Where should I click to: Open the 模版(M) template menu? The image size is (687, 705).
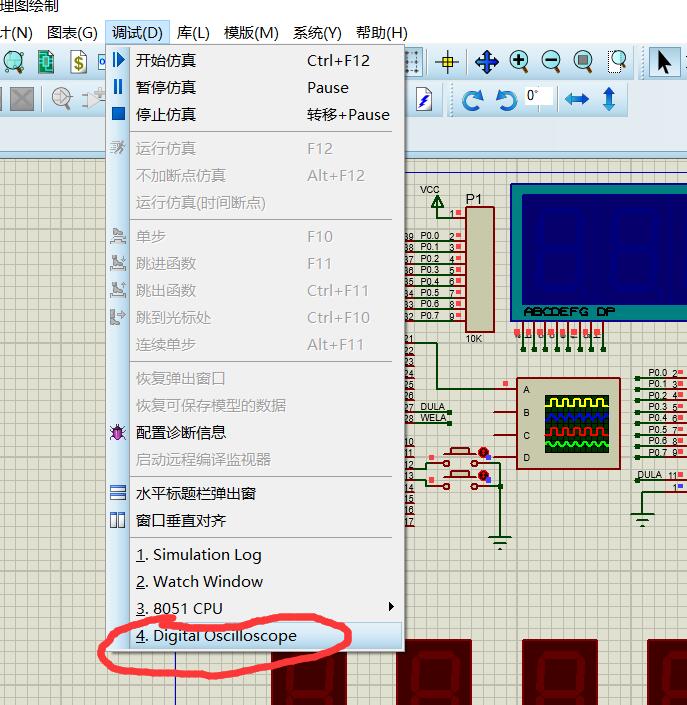coord(251,33)
